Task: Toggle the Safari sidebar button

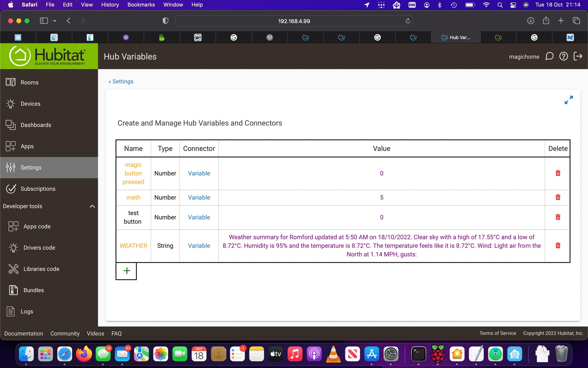Action: point(44,21)
